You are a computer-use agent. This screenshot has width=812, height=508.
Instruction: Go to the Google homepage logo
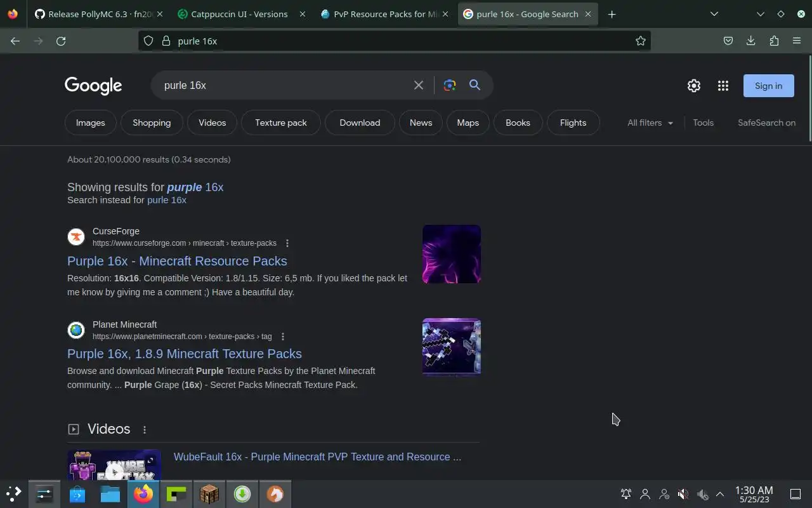93,86
